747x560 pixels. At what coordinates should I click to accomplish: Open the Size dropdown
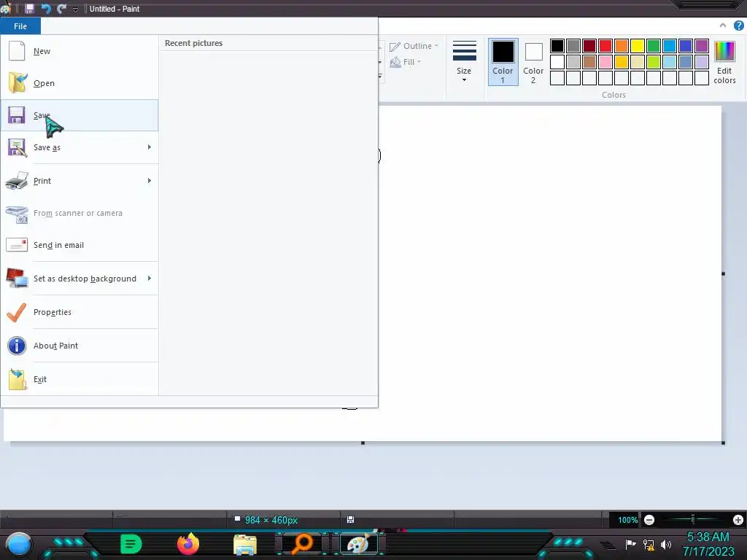click(x=464, y=61)
